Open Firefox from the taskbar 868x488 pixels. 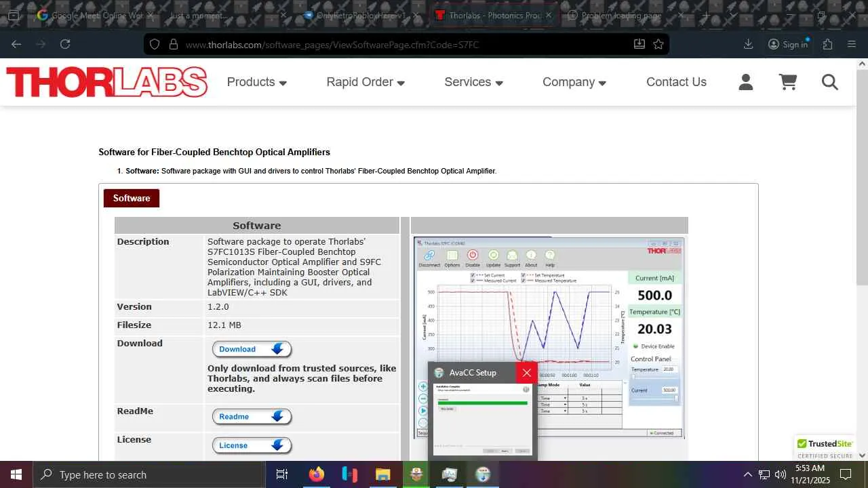tap(316, 474)
